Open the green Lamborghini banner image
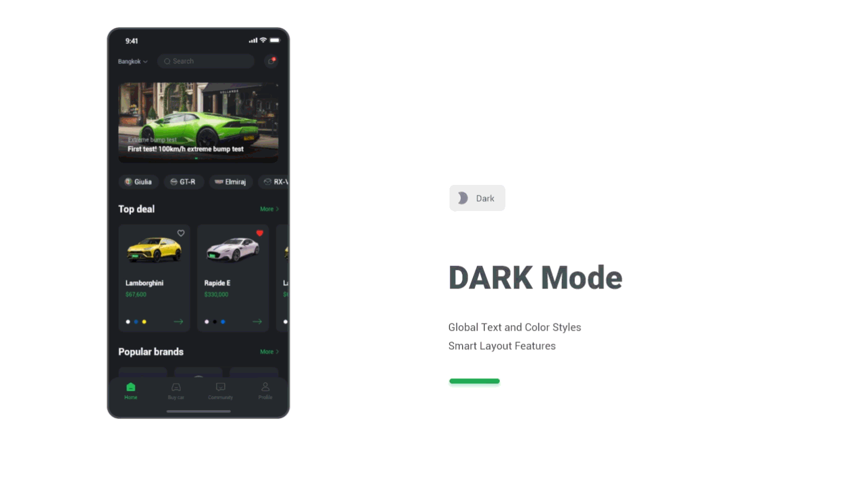This screenshot has width=868, height=479. point(198,122)
